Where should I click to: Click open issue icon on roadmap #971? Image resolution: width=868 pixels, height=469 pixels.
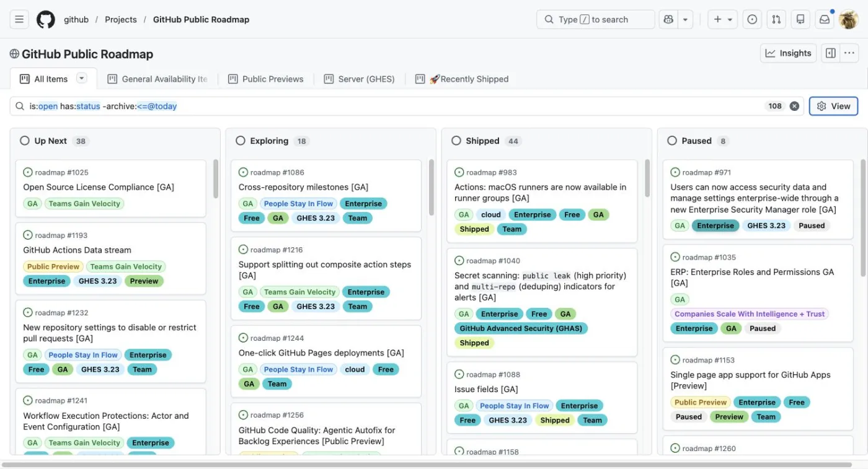click(x=675, y=172)
